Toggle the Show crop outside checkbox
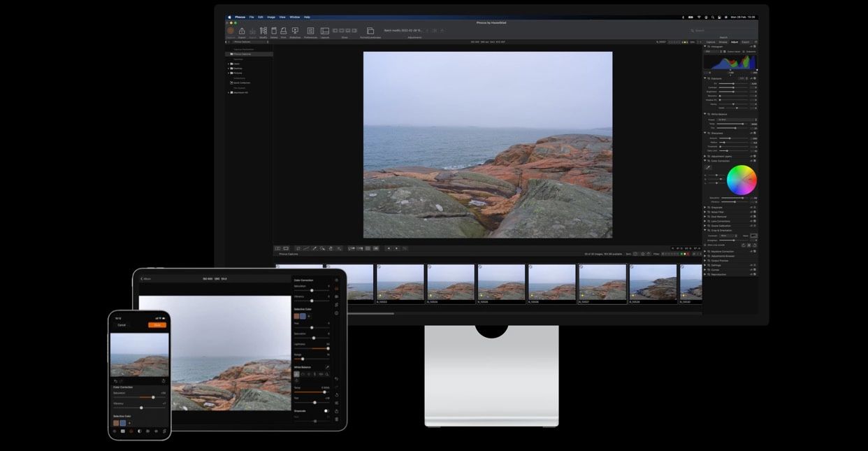868x451 pixels. tap(706, 245)
